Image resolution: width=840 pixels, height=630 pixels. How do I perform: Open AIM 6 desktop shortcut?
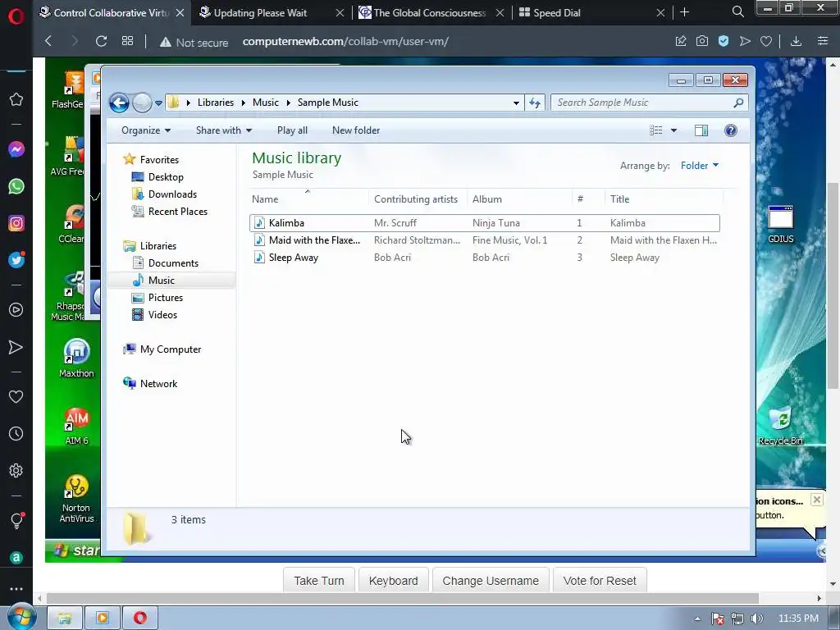[76, 426]
